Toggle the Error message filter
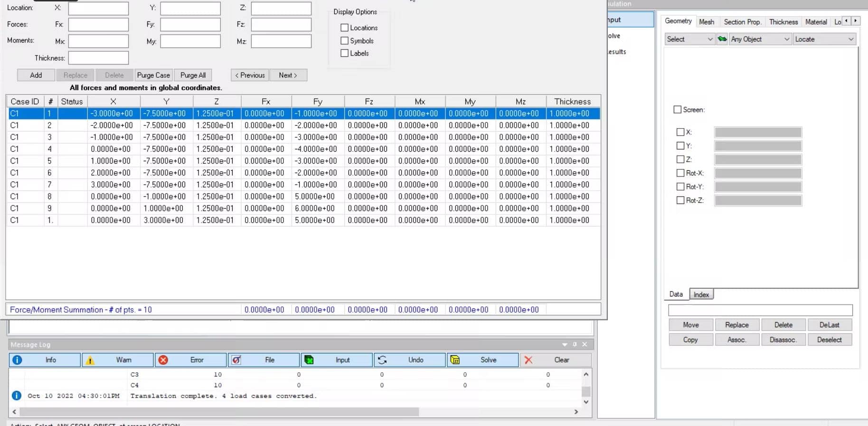Image resolution: width=868 pixels, height=426 pixels. tap(191, 360)
